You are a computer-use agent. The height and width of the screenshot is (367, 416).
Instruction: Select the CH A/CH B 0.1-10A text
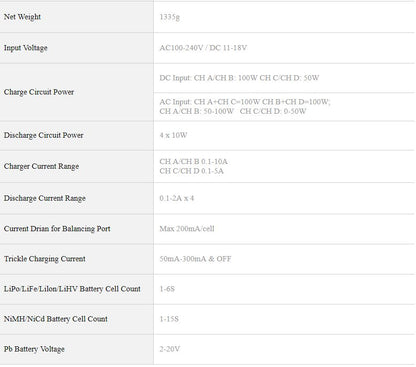194,162
